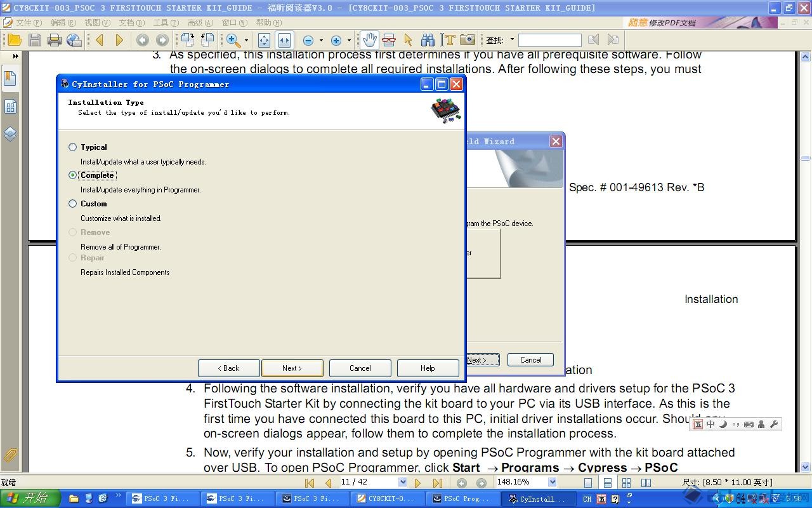Click Help in the CyInstaller dialog
This screenshot has height=508, width=812.
tap(428, 368)
